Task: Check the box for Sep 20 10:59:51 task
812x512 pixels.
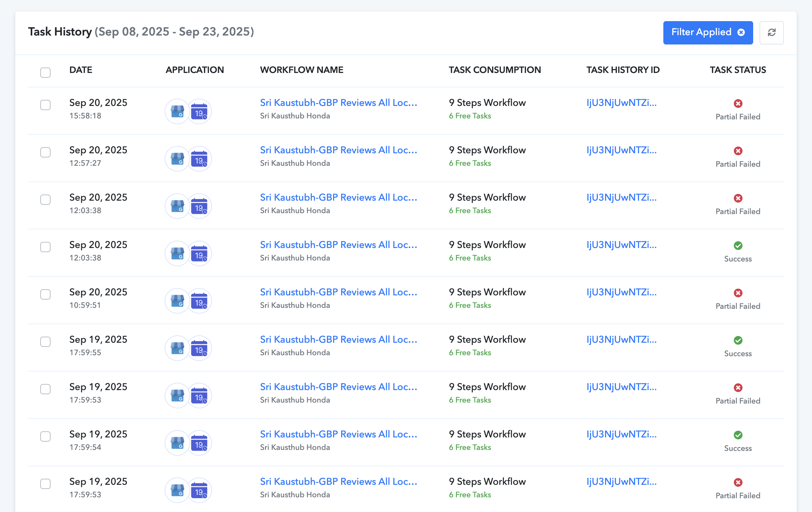Action: click(x=45, y=294)
